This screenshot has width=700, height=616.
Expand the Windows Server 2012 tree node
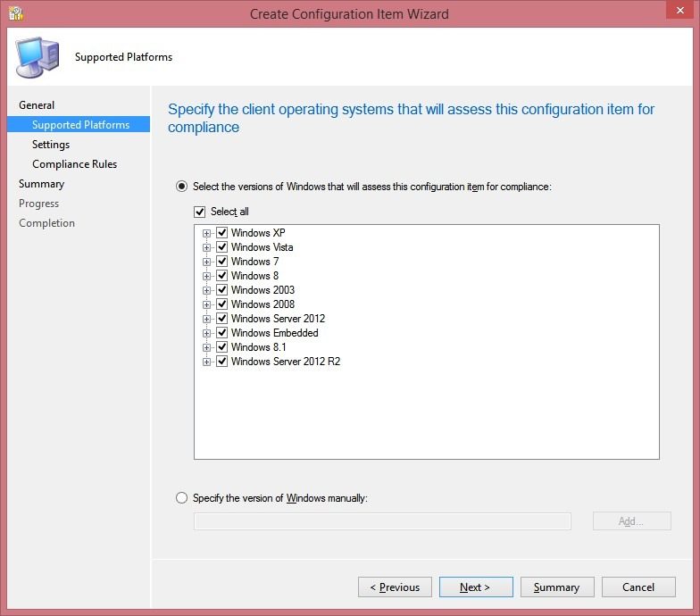click(x=206, y=320)
